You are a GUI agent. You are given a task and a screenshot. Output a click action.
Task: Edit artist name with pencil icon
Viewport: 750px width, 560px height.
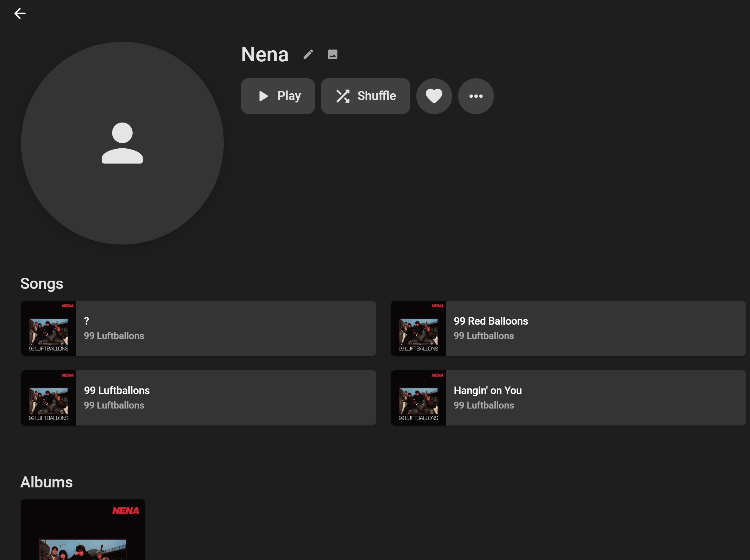tap(308, 54)
